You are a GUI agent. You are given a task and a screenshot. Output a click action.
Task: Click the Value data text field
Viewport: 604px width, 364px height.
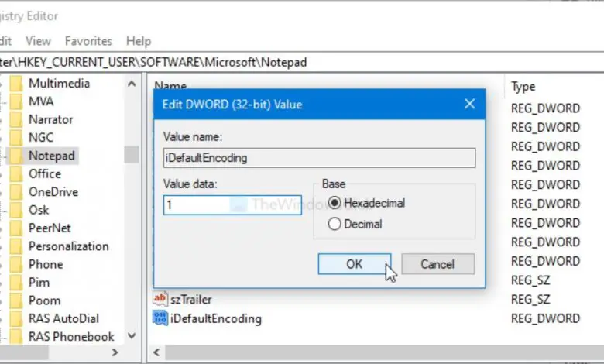point(232,204)
